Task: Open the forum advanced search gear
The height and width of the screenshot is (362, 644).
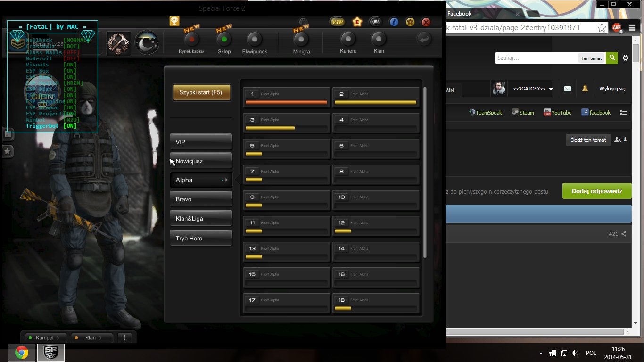Action: [x=626, y=58]
